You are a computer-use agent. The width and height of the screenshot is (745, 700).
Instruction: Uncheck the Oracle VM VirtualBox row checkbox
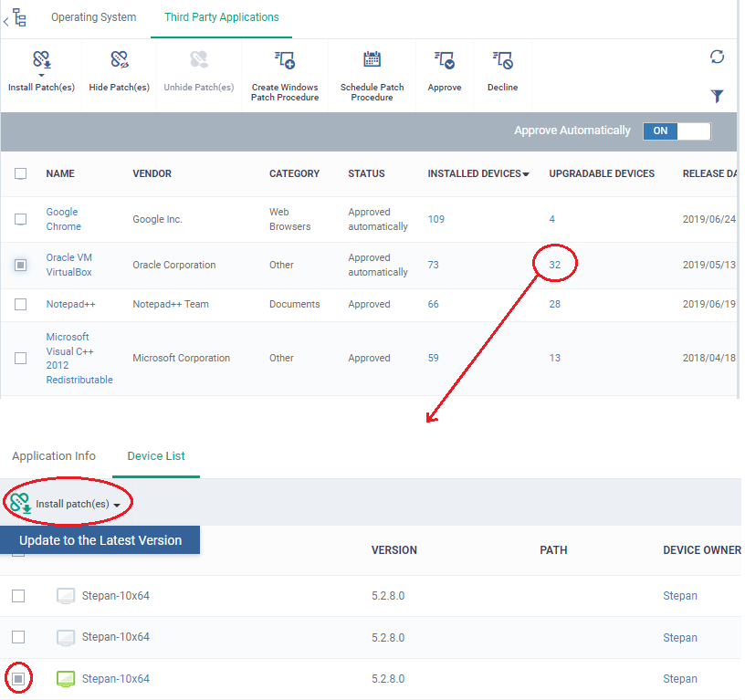tap(20, 265)
